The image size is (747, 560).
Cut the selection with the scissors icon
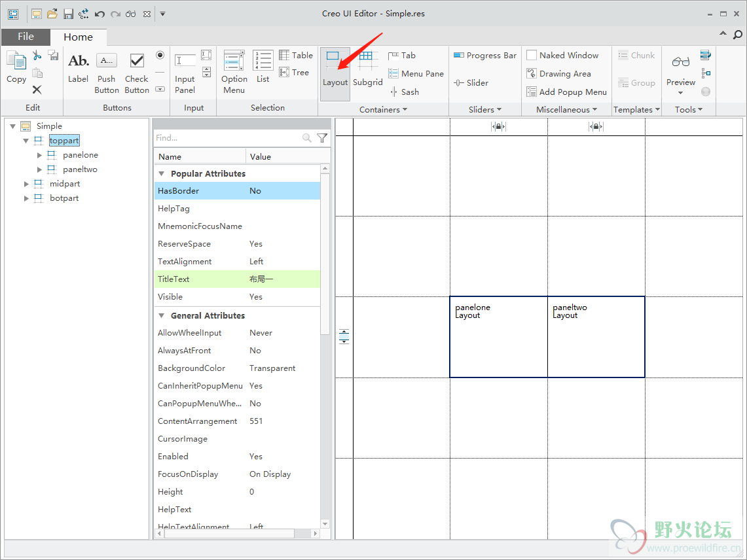click(37, 55)
